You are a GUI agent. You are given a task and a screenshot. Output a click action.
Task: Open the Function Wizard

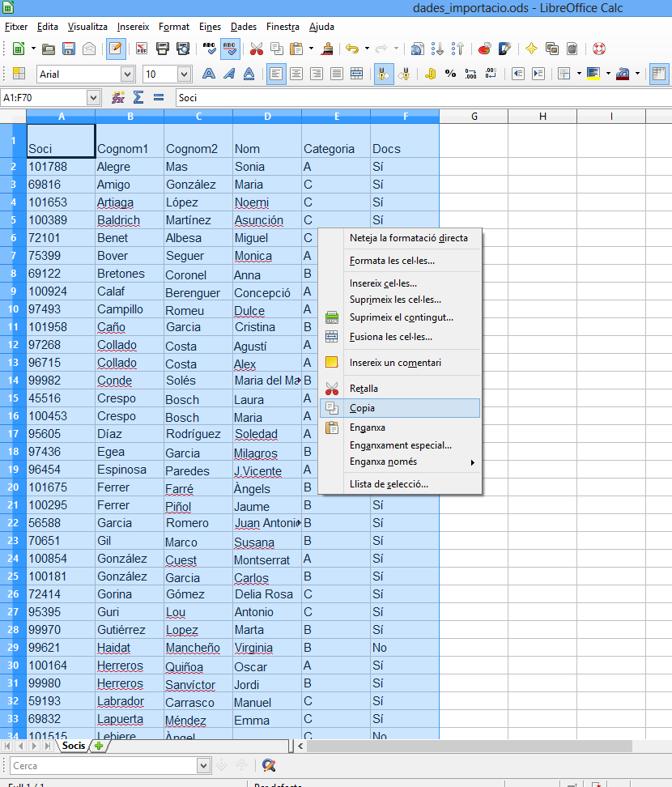click(x=117, y=98)
